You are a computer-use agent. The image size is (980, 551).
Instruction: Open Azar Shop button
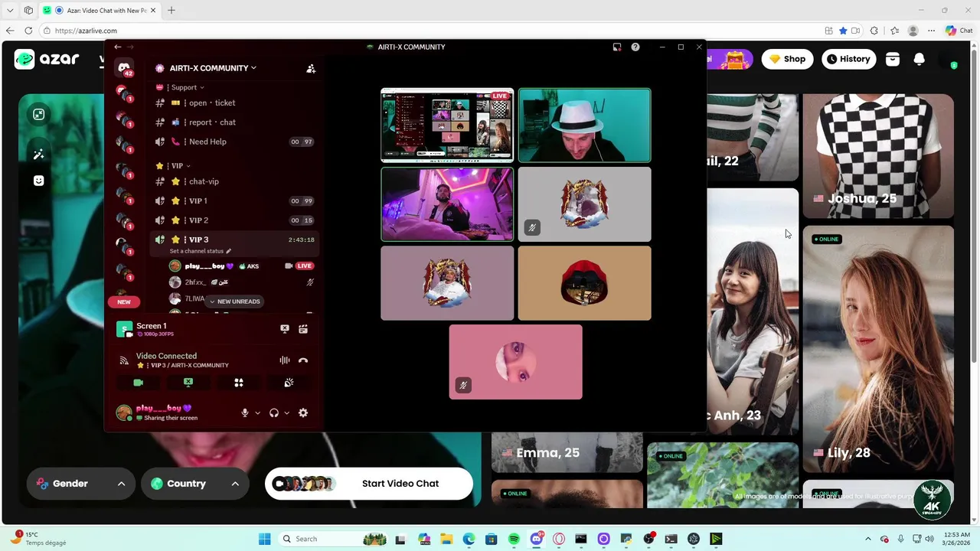pyautogui.click(x=788, y=59)
